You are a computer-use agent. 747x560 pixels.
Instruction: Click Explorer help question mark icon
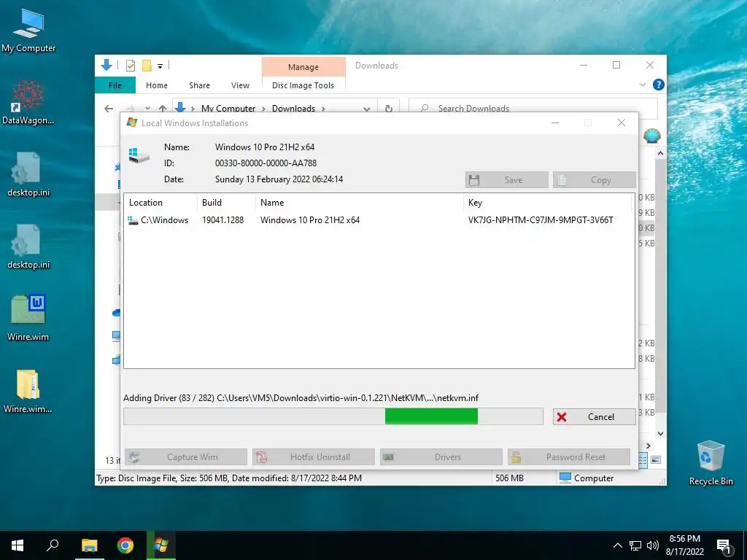pyautogui.click(x=659, y=85)
